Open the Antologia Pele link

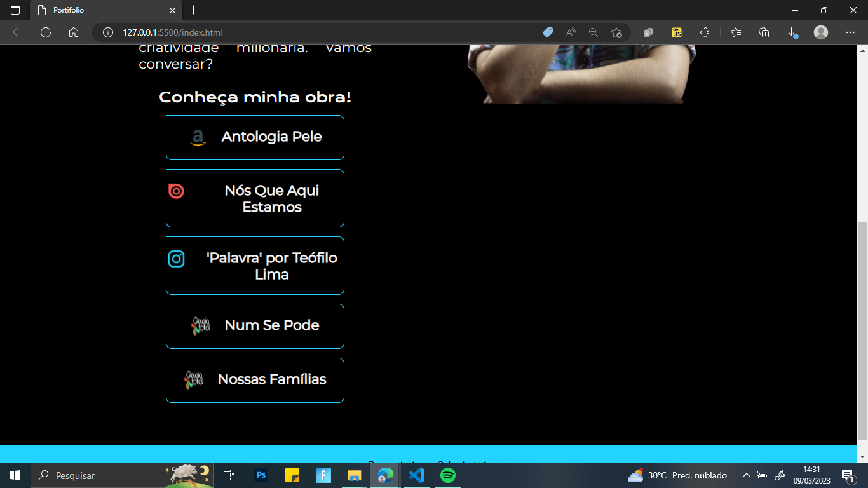[x=255, y=137]
